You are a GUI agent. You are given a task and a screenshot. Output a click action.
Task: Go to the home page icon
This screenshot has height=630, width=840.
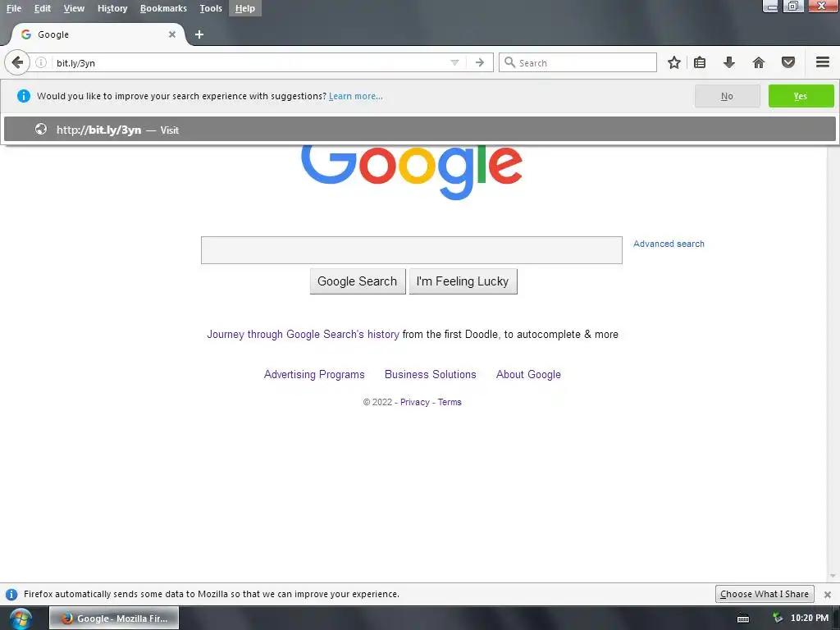point(759,62)
